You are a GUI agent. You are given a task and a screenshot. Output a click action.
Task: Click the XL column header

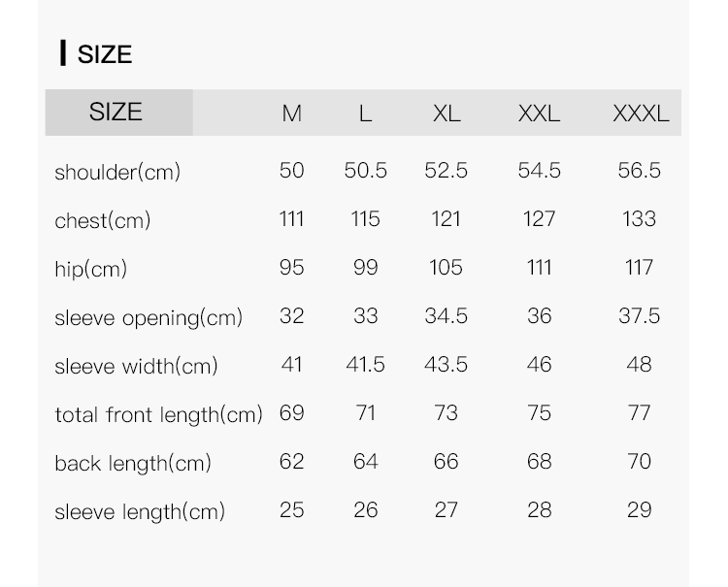[x=446, y=114]
